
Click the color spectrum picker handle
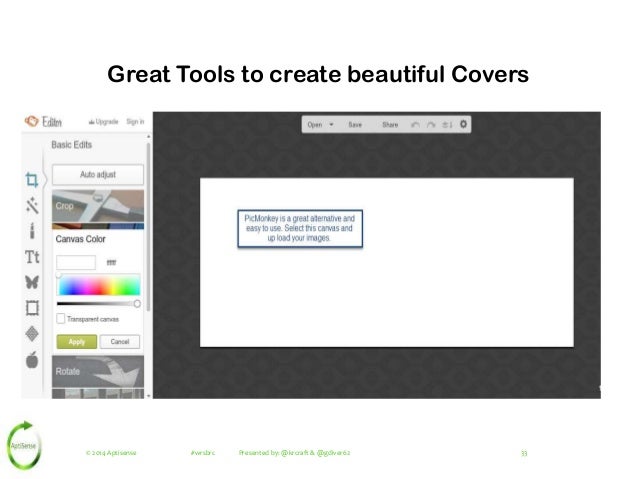click(59, 276)
